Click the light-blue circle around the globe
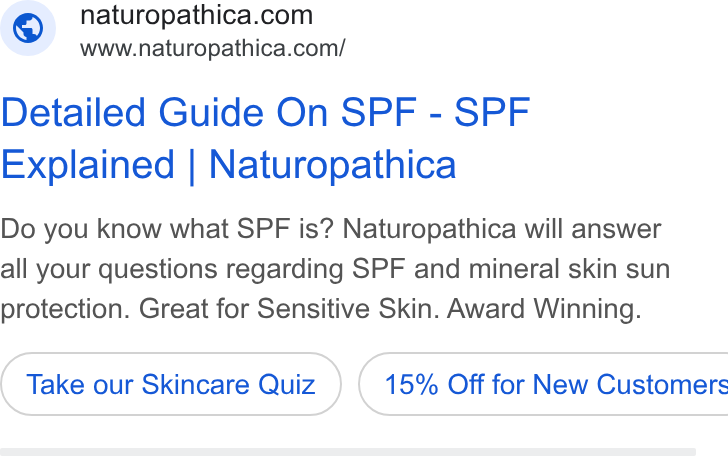 coord(28,28)
